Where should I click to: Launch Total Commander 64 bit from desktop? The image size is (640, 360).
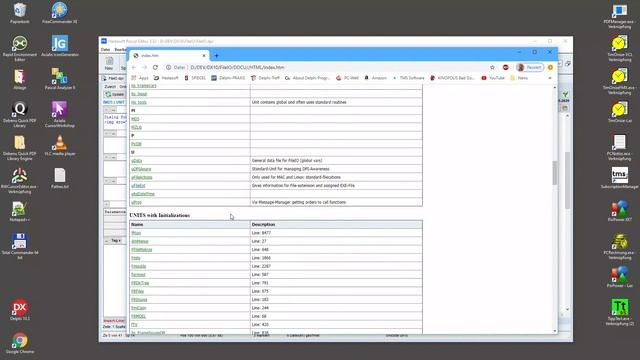tap(20, 247)
